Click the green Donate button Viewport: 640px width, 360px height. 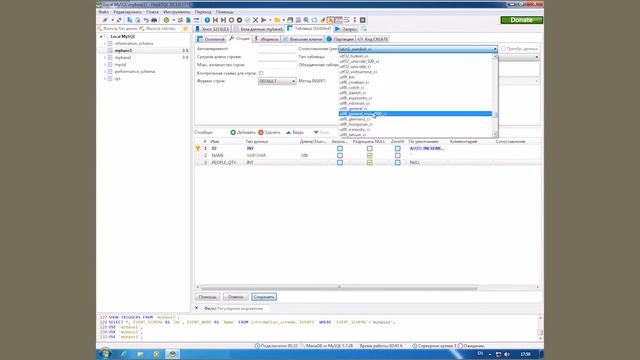click(x=522, y=20)
